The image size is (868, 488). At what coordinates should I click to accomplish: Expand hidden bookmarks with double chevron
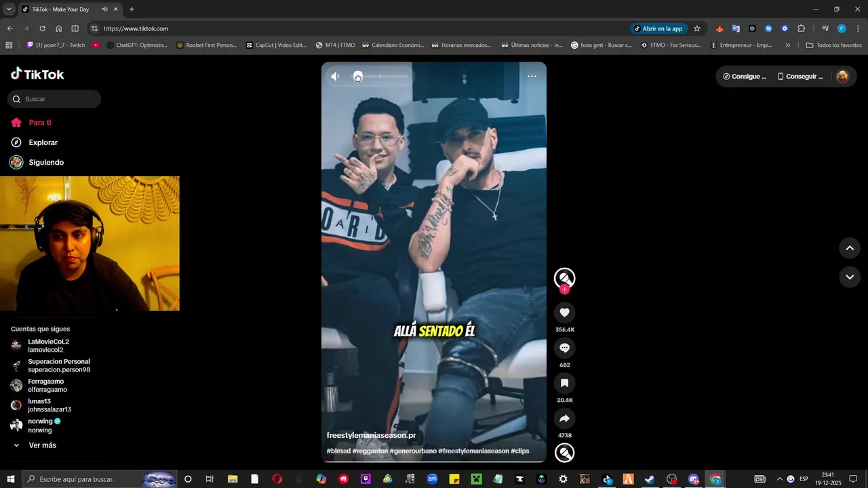[787, 45]
